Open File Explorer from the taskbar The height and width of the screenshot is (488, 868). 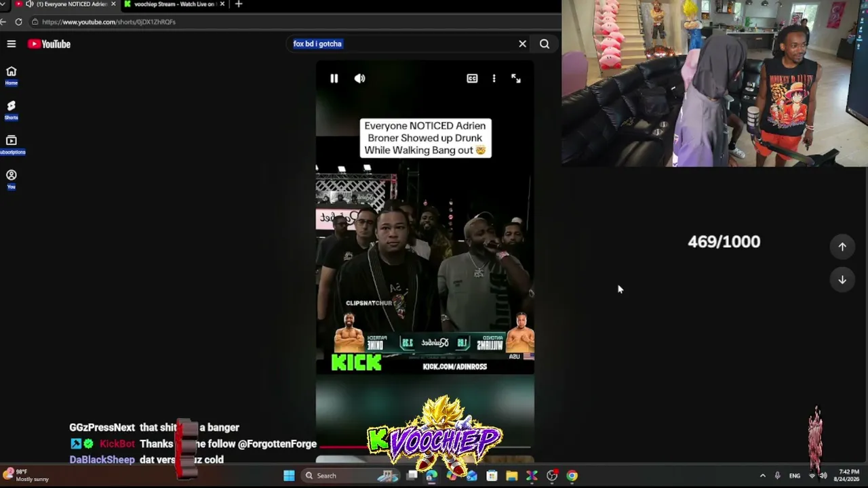click(512, 476)
